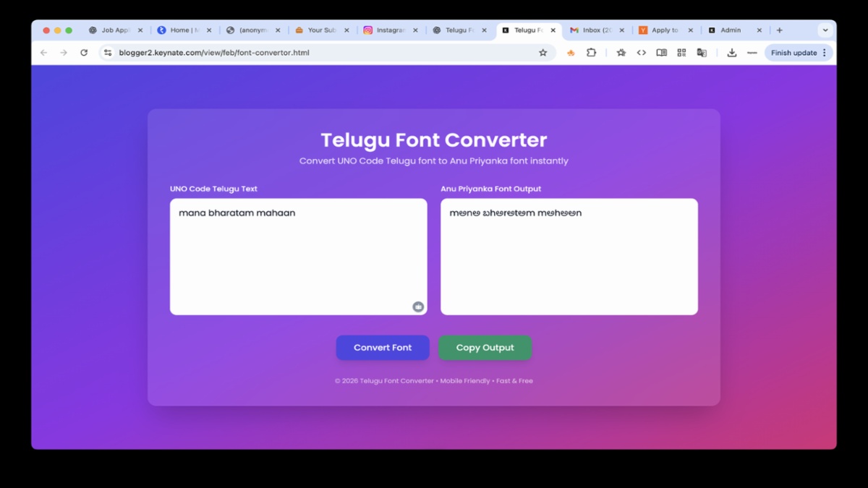Expand the tab search dropdown arrow
This screenshot has height=488, width=868.
[825, 30]
